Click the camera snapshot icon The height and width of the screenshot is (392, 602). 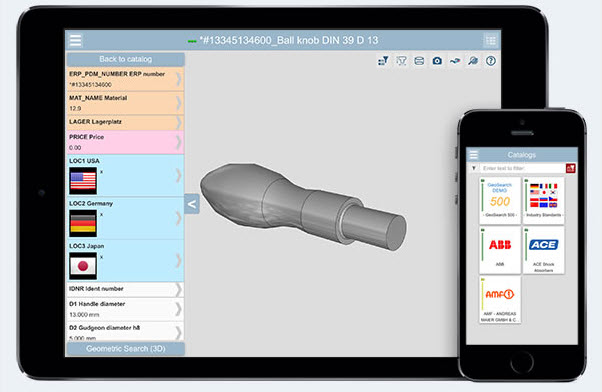point(437,61)
